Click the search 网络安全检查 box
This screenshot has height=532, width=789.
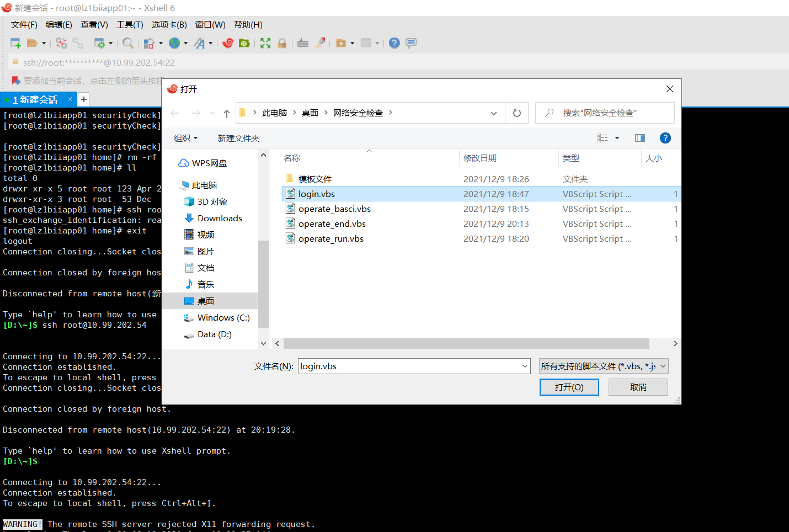click(x=605, y=113)
